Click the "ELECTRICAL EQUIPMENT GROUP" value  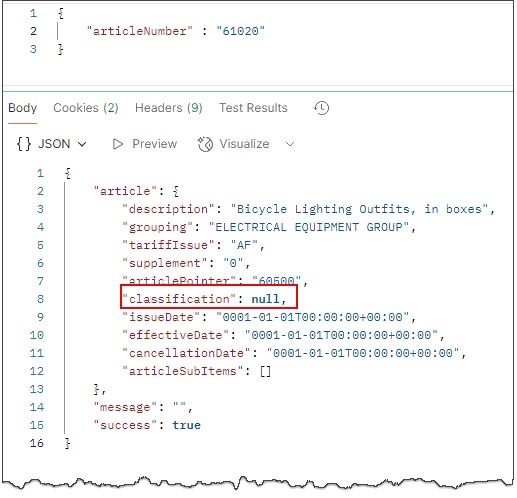[x=309, y=227]
